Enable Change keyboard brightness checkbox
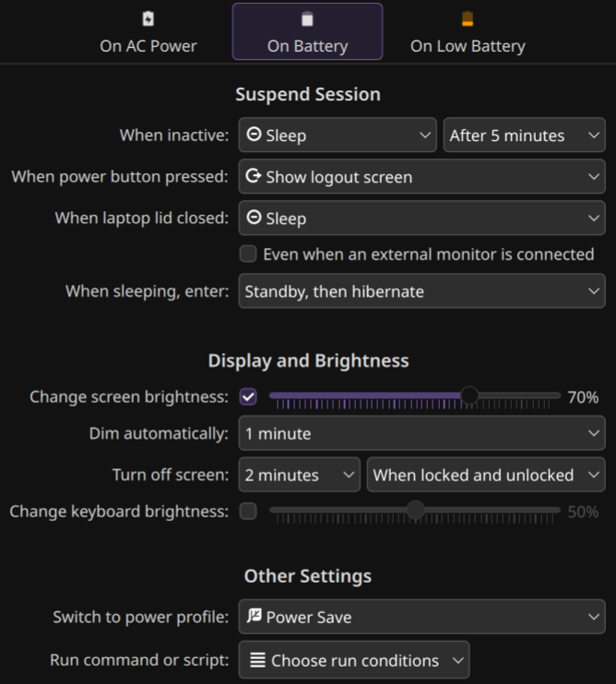Viewport: 616px width, 684px height. click(x=248, y=512)
